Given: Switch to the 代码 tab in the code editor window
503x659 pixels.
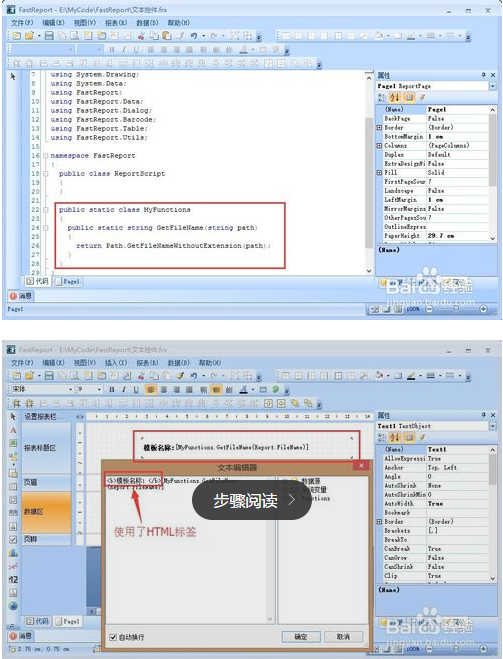Looking at the screenshot, I should pos(37,281).
